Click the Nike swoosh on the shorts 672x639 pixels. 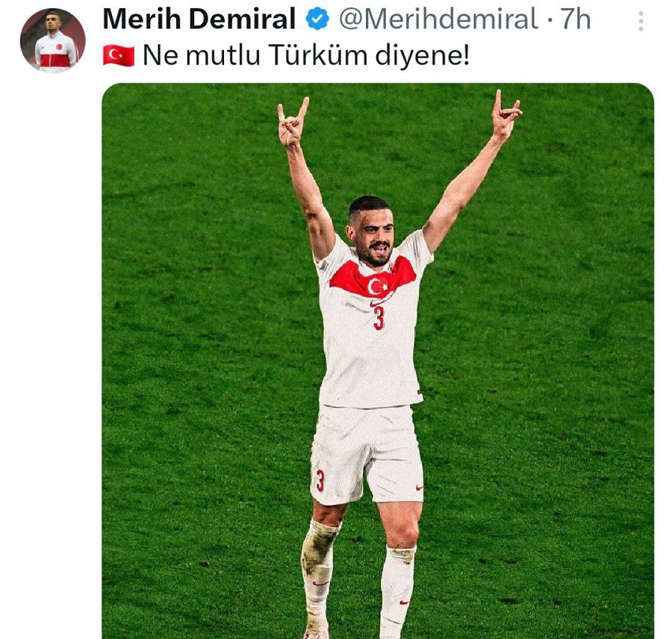[x=419, y=487]
